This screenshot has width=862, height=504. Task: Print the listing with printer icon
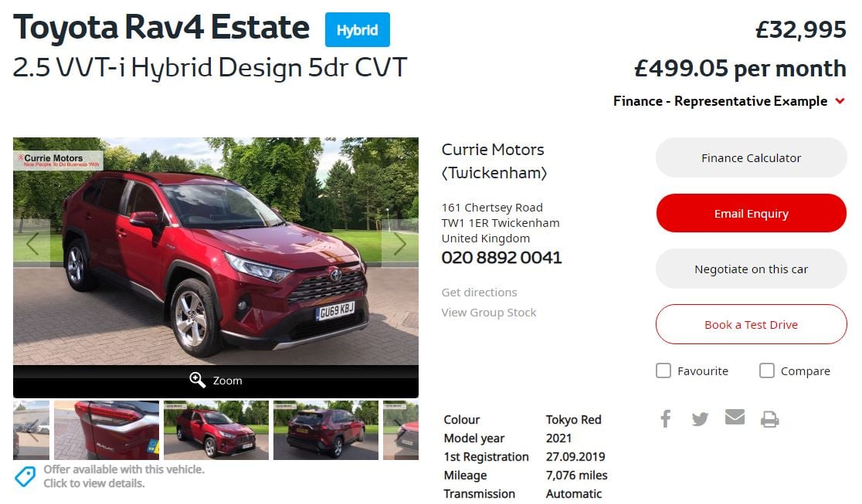[769, 419]
